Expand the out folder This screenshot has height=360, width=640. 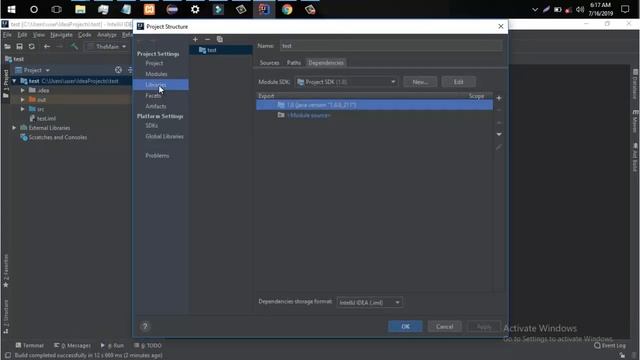pyautogui.click(x=23, y=100)
